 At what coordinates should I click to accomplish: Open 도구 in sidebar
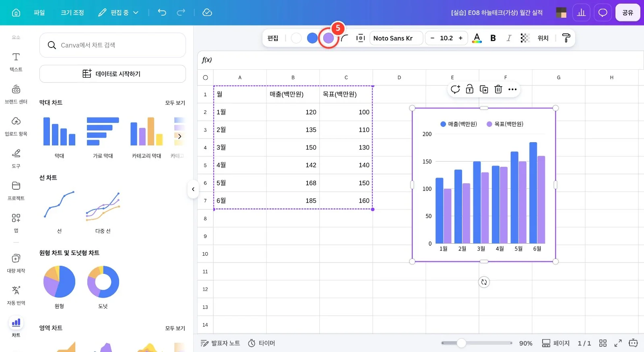[x=16, y=158]
